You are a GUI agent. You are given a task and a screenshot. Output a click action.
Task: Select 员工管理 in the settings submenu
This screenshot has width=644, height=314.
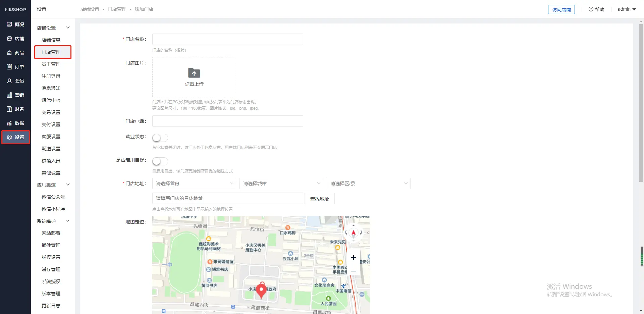[x=51, y=64]
